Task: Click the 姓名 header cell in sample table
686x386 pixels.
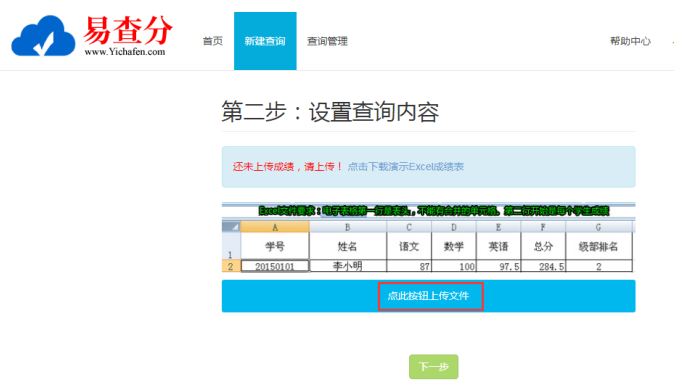Action: [x=347, y=246]
